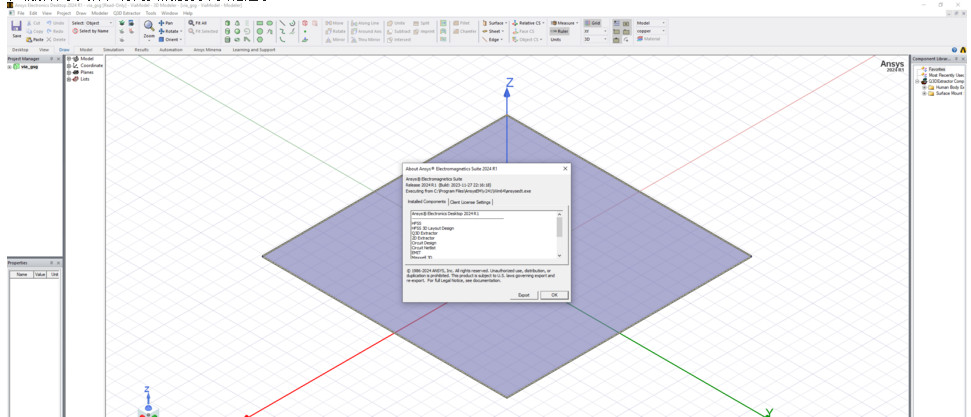Expand the Planes tree node

pos(69,72)
